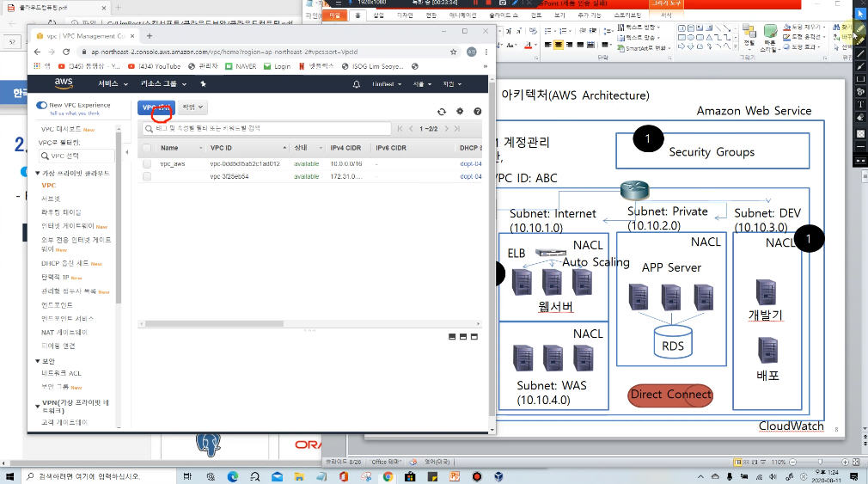The width and height of the screenshot is (868, 484).
Task: Click the AWS logo in console header
Action: [64, 83]
